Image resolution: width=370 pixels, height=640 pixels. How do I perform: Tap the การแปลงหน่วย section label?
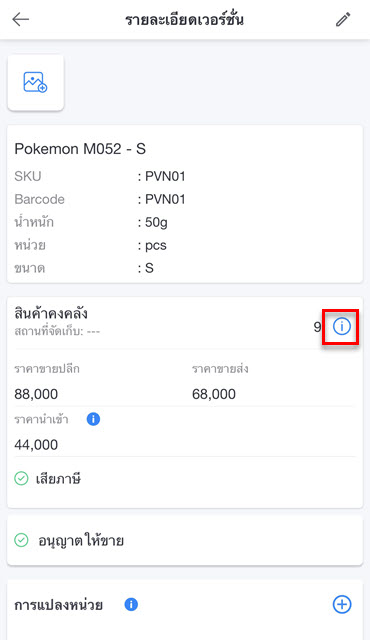tap(58, 604)
